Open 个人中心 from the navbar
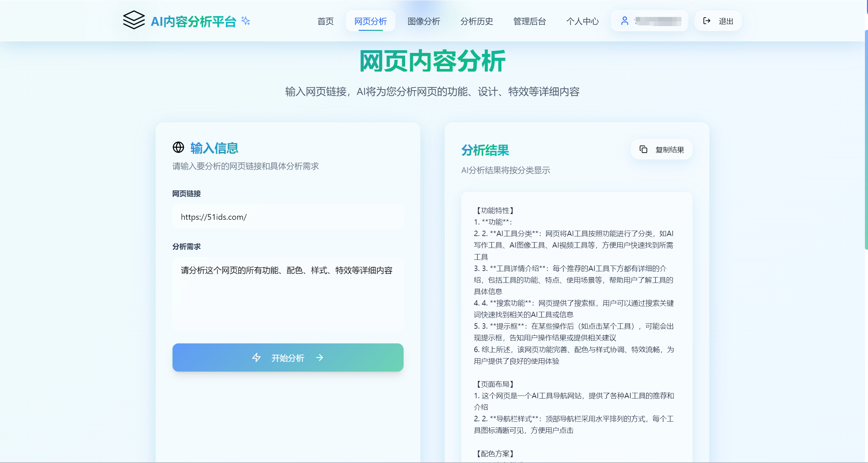The width and height of the screenshot is (868, 463). point(582,21)
